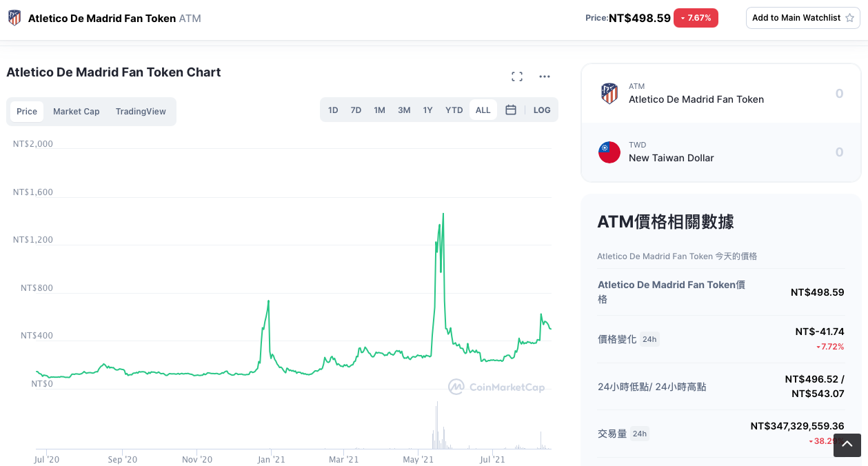
Task: Click the 24h badge beside 交易量
Action: [x=640, y=434]
